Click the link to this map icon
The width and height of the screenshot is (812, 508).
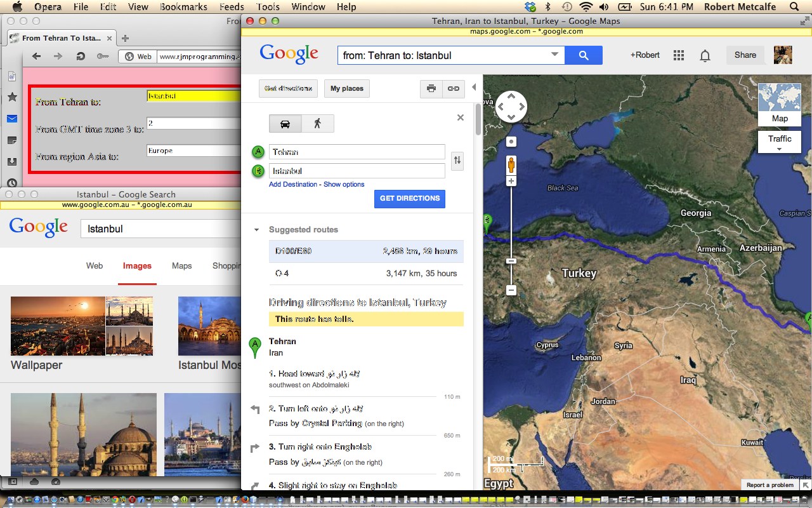(453, 88)
